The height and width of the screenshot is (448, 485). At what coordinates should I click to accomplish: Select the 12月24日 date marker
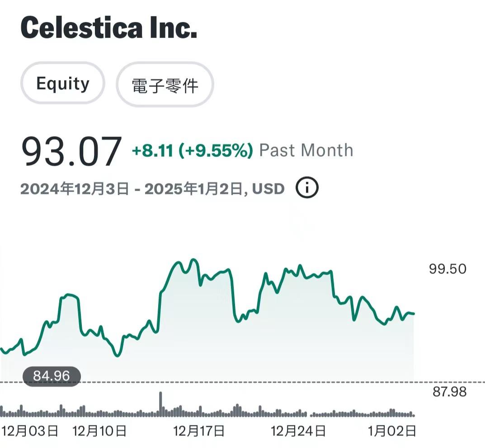(298, 431)
